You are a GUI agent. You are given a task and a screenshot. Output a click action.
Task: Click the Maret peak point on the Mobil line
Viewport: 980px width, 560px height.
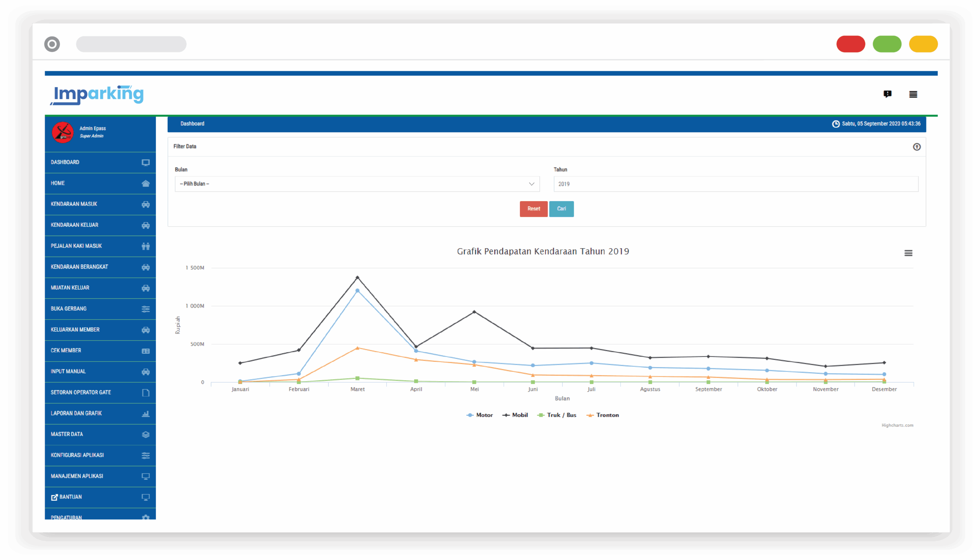pos(357,277)
